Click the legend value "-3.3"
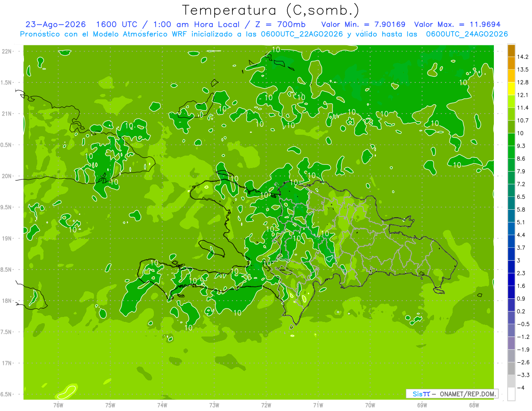Image resolution: width=532 pixels, height=411 pixels. tap(523, 375)
